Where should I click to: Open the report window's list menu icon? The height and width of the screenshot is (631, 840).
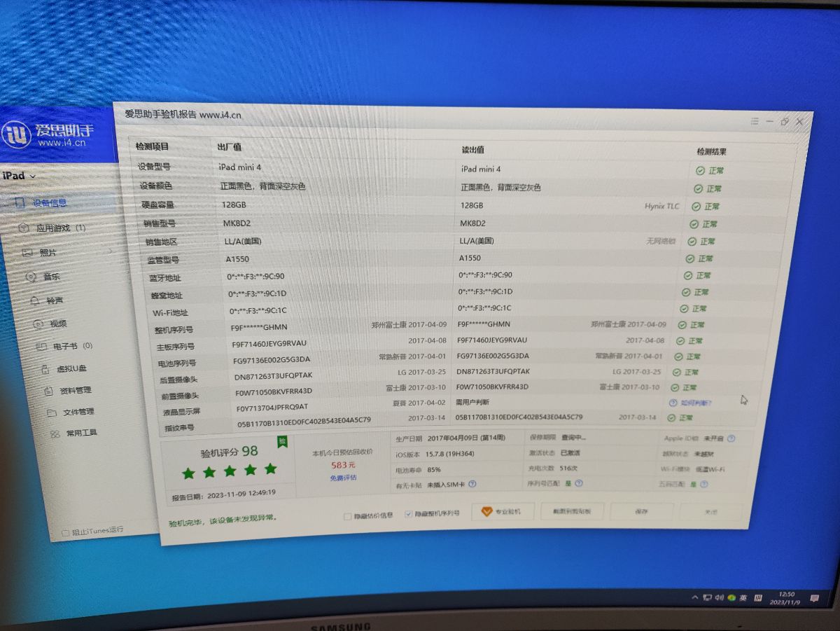(x=755, y=121)
